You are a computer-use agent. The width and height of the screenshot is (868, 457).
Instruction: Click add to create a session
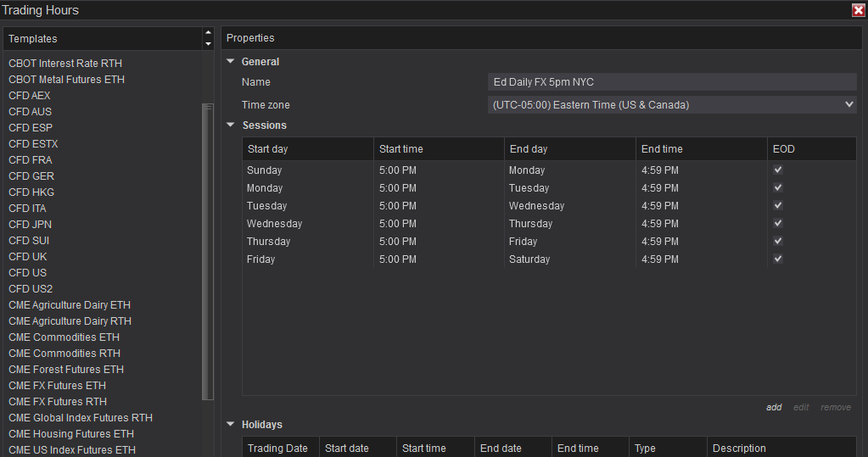774,408
